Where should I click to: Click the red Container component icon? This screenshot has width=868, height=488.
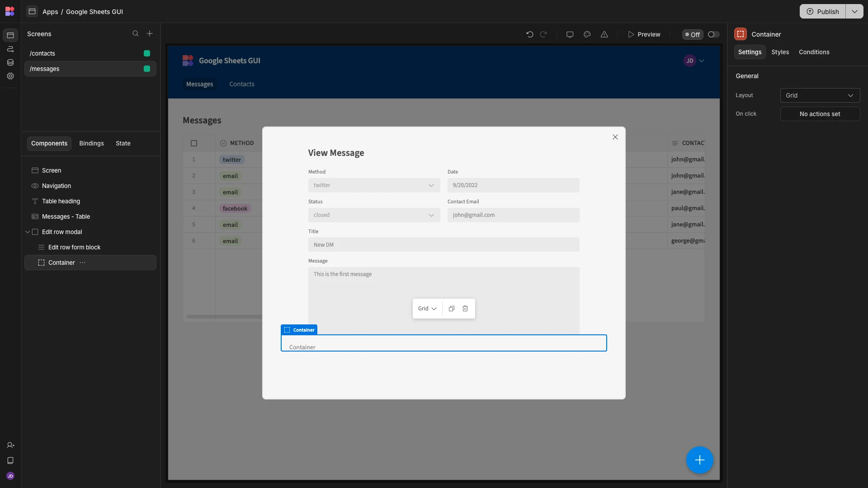click(x=741, y=34)
